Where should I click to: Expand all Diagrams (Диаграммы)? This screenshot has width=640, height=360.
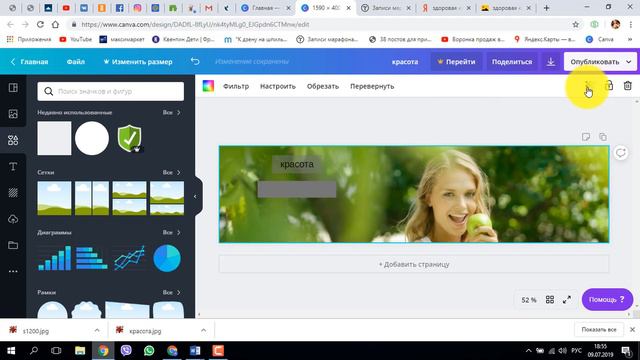[x=171, y=232]
